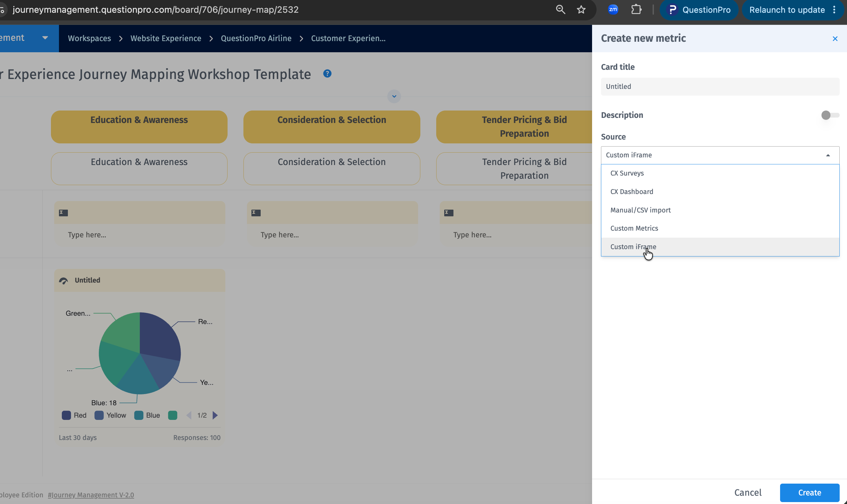This screenshot has width=847, height=504.
Task: Open the browser extensions puzzle icon
Action: point(636,10)
